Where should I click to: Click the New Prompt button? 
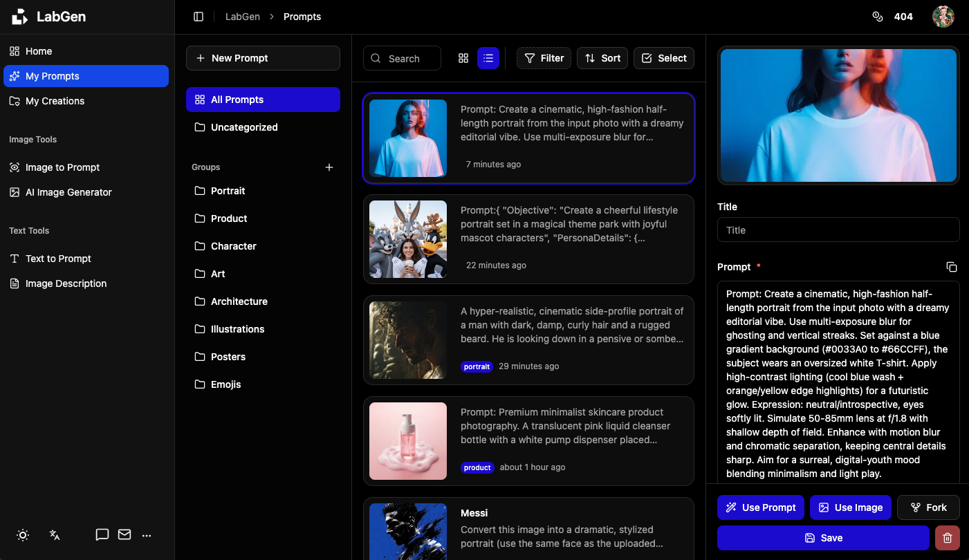[x=263, y=58]
